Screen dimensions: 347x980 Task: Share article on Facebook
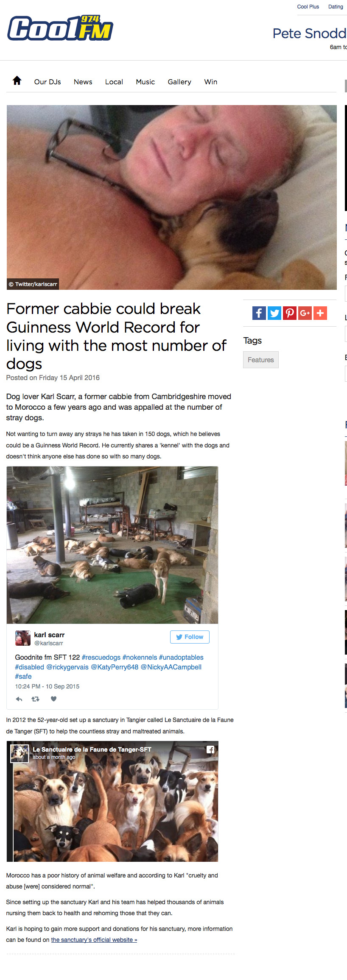[259, 313]
